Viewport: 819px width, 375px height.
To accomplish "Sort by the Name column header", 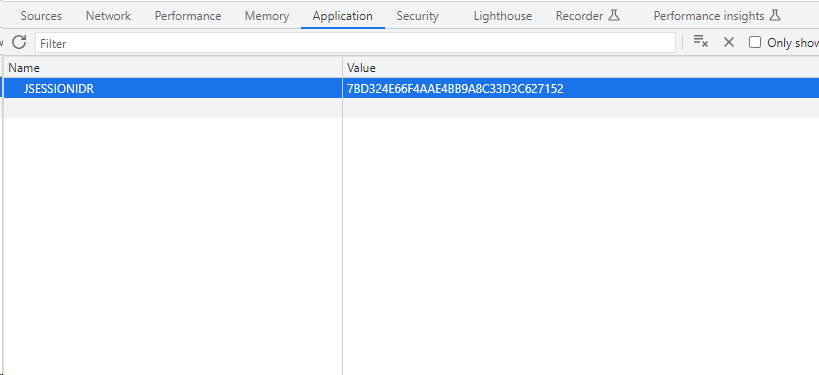I will pos(172,67).
